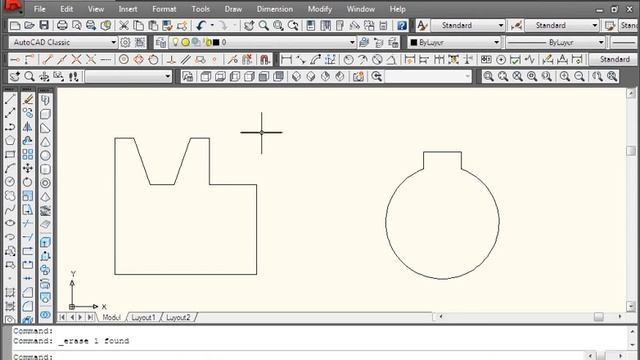Switch to the Layout2 tab
Viewport: 640px width, 360px height.
pyautogui.click(x=178, y=317)
